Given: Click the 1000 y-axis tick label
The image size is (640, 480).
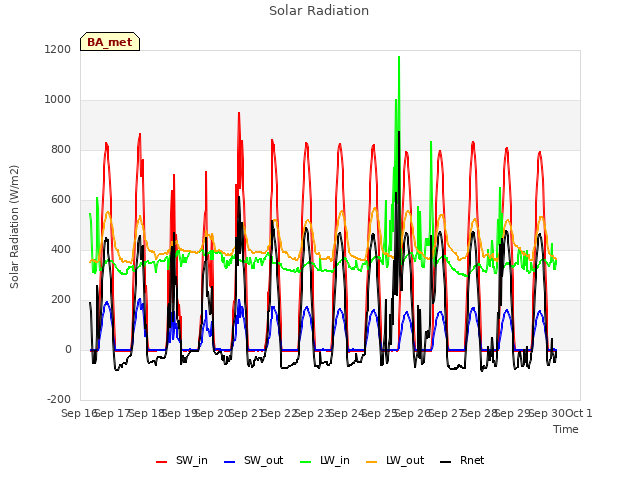Looking at the screenshot, I should (x=58, y=100).
